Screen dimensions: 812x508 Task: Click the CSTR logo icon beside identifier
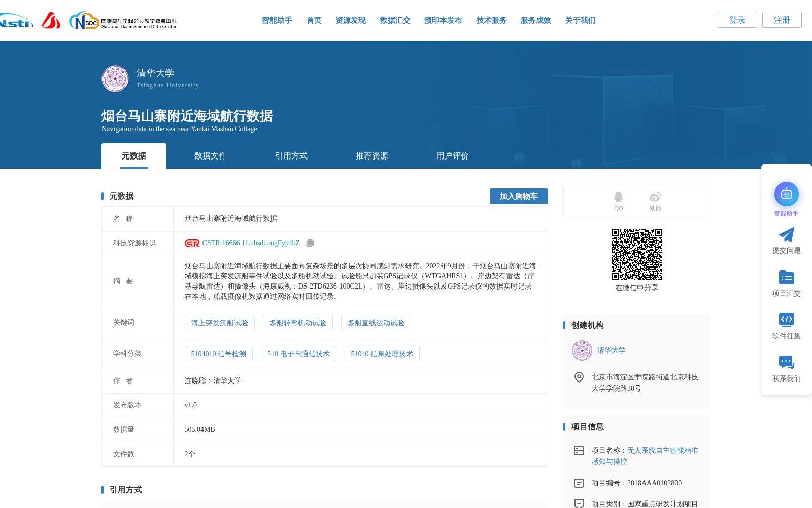pyautogui.click(x=192, y=243)
